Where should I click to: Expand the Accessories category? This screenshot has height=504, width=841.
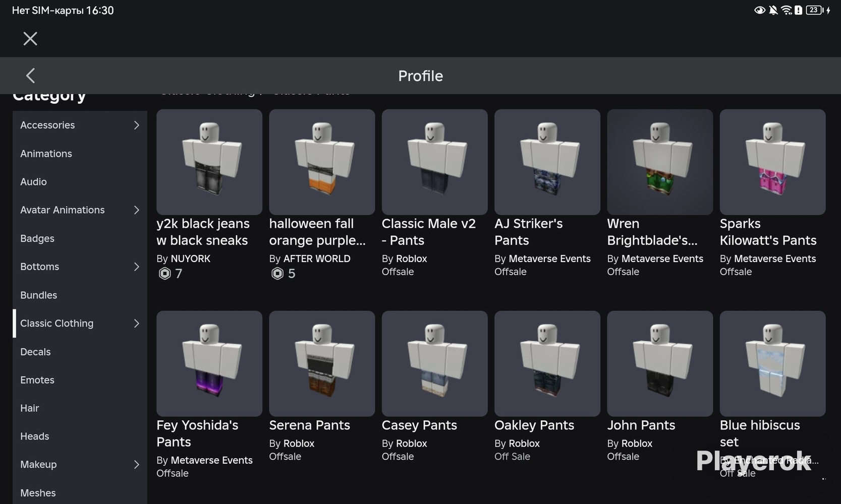click(x=136, y=125)
